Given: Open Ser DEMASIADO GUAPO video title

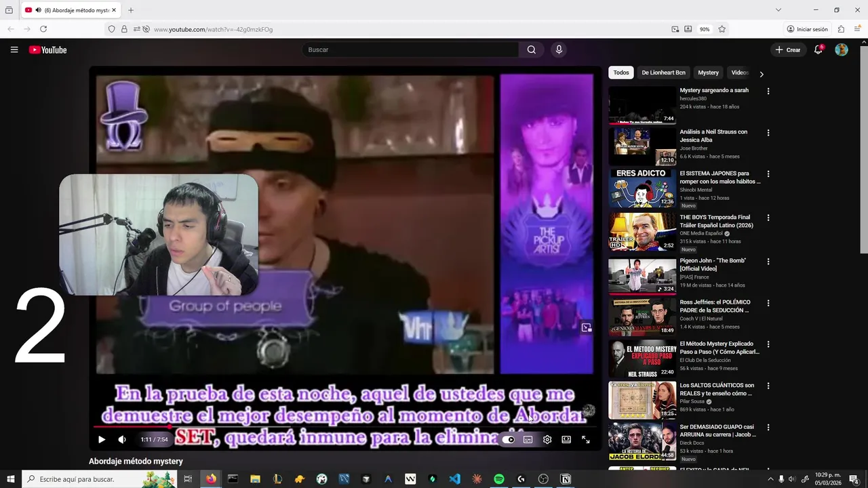Looking at the screenshot, I should click(719, 430).
